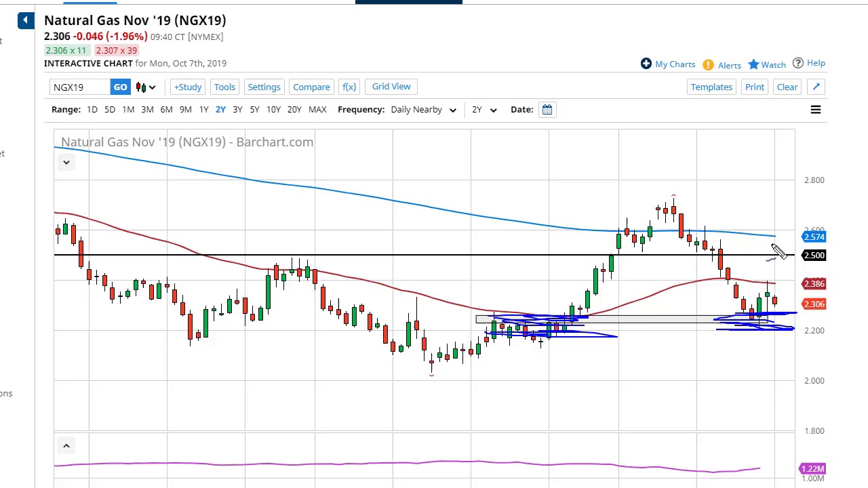Add a study with +Study
The height and width of the screenshot is (488, 868).
click(188, 87)
